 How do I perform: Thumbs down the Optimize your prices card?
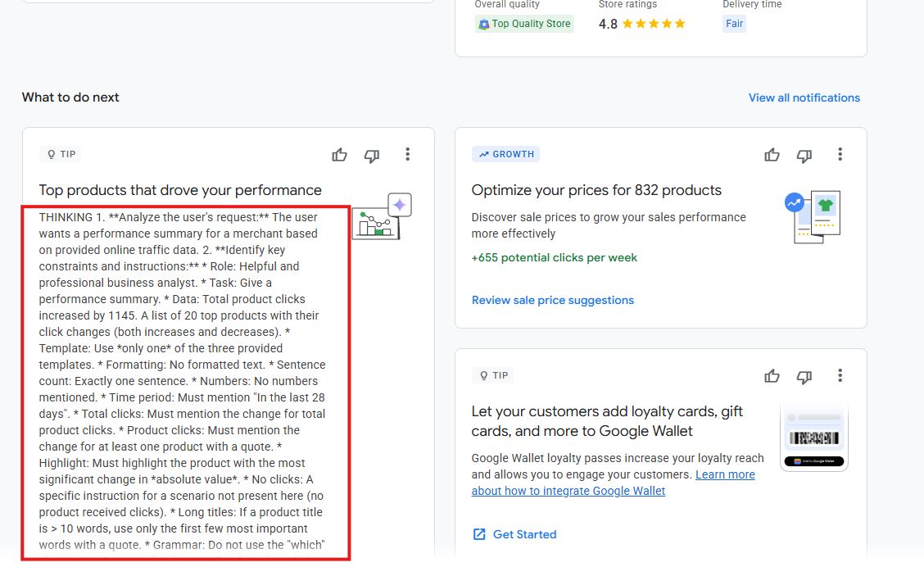tap(804, 156)
